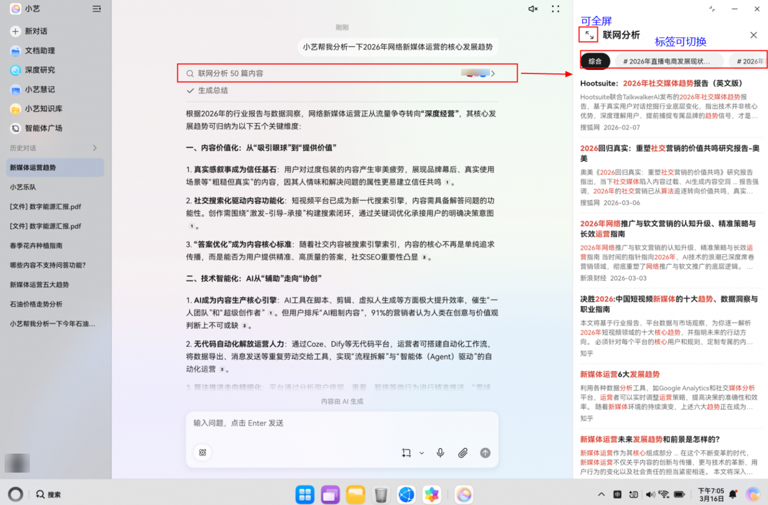Open the clock showing 下午7:05
The width and height of the screenshot is (768, 505).
pyautogui.click(x=711, y=494)
